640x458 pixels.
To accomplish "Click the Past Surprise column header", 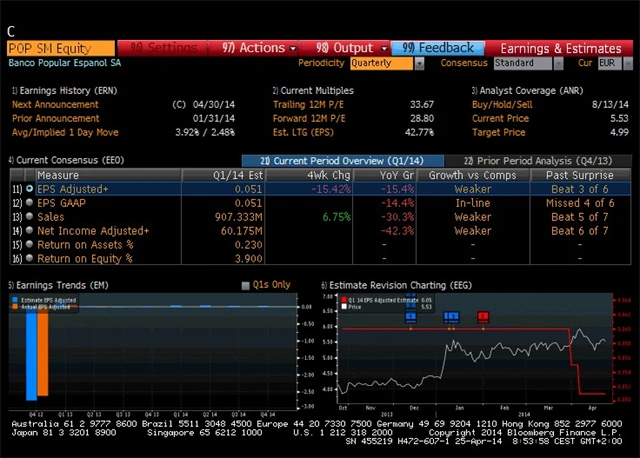I will (580, 175).
